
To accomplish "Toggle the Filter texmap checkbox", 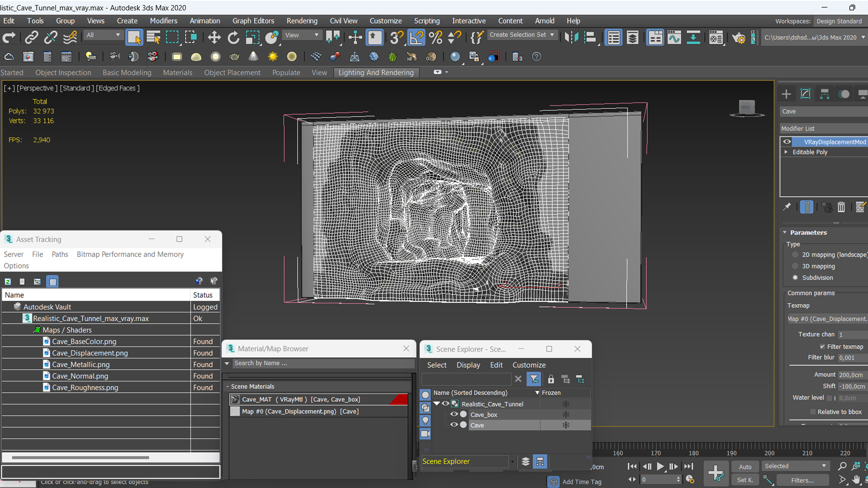I will pos(822,347).
